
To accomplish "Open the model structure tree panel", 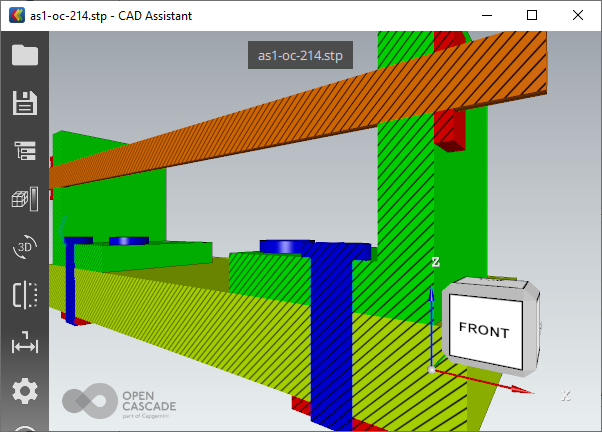I will (x=25, y=151).
